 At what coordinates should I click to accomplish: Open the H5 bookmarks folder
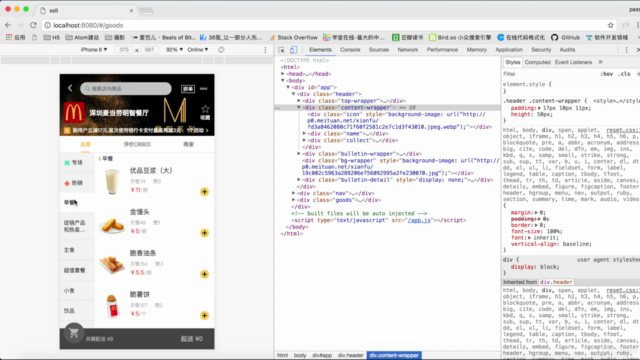tap(52, 38)
